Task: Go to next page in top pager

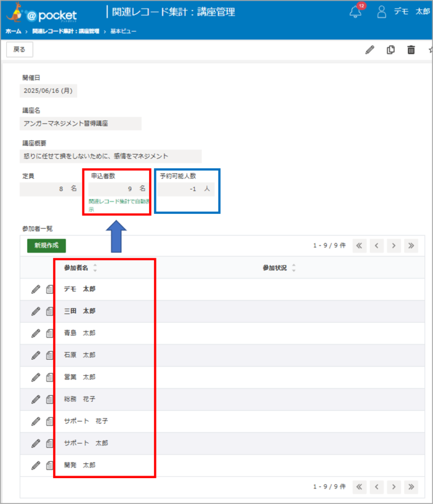Action: (394, 246)
